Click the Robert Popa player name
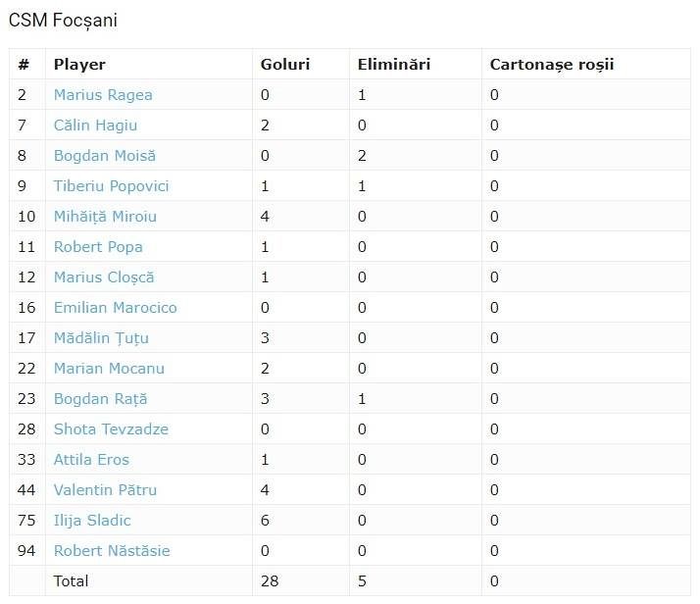 [x=98, y=247]
